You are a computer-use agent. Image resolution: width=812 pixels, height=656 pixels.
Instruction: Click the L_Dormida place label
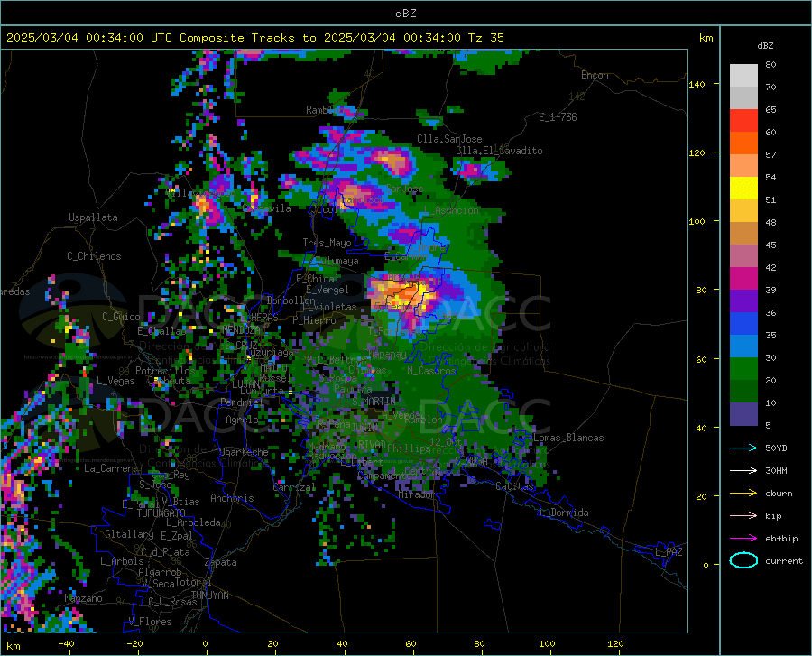(563, 513)
